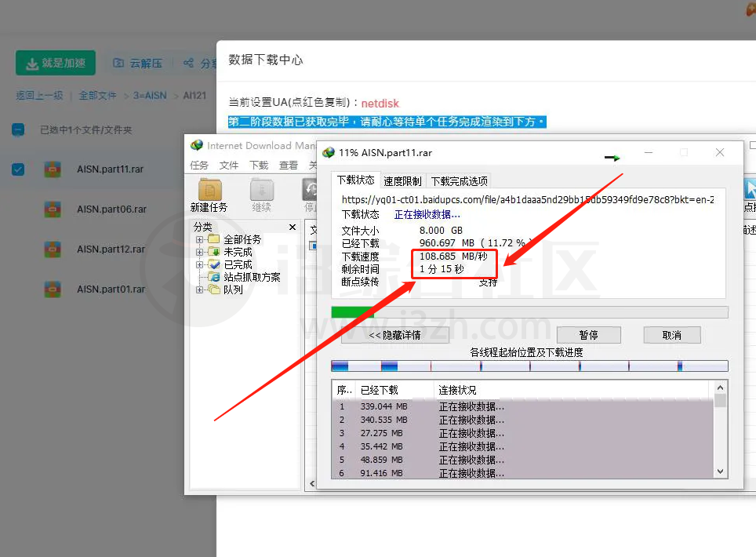Click the AISN.part01.rar archive icon

click(x=52, y=289)
